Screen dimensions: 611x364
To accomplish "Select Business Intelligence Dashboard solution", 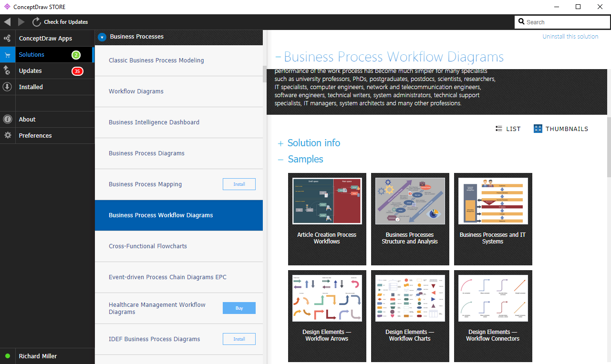I will pos(179,122).
